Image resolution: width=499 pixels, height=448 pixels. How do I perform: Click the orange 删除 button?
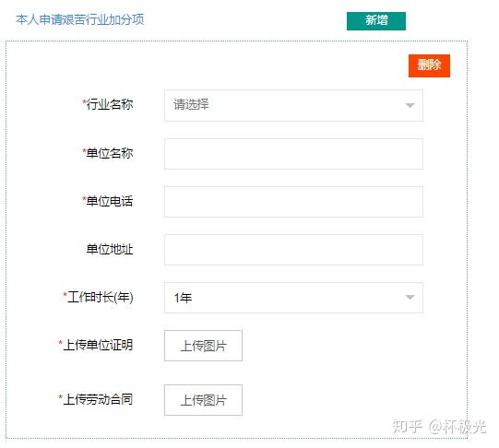429,65
